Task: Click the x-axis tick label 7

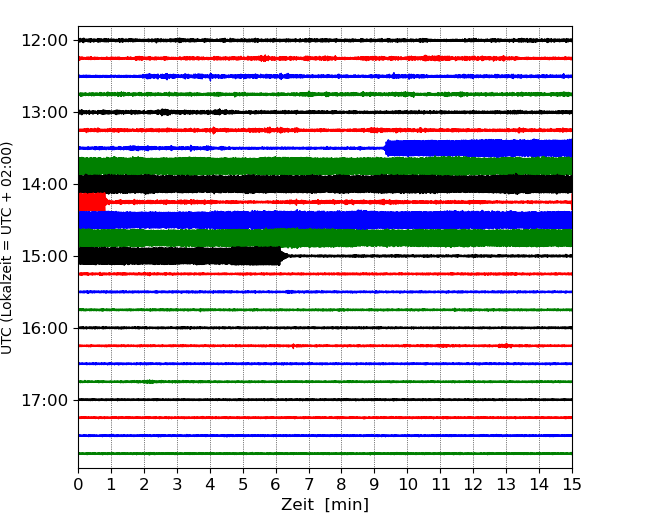Action: coord(309,484)
